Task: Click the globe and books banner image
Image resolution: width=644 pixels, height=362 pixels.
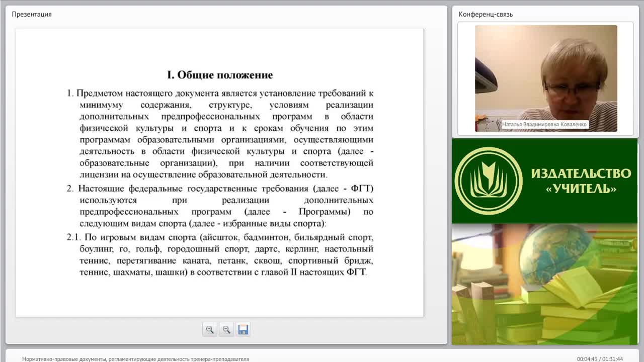Action: tap(544, 284)
